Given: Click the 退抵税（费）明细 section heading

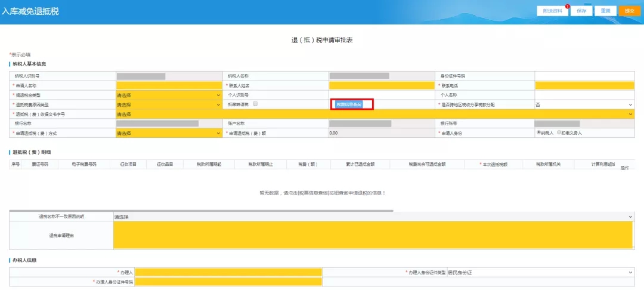Looking at the screenshot, I should pos(32,152).
